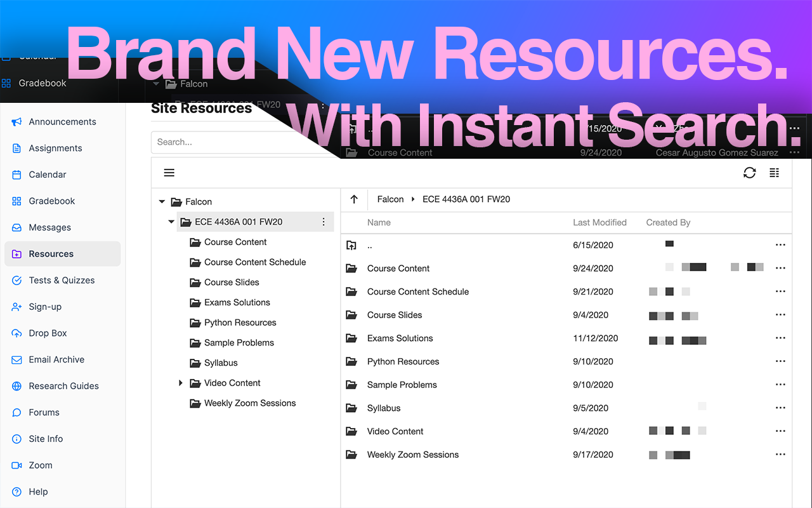The height and width of the screenshot is (508, 812).
Task: Select Weekly Zoom Sessions in the folder tree
Action: click(x=250, y=403)
